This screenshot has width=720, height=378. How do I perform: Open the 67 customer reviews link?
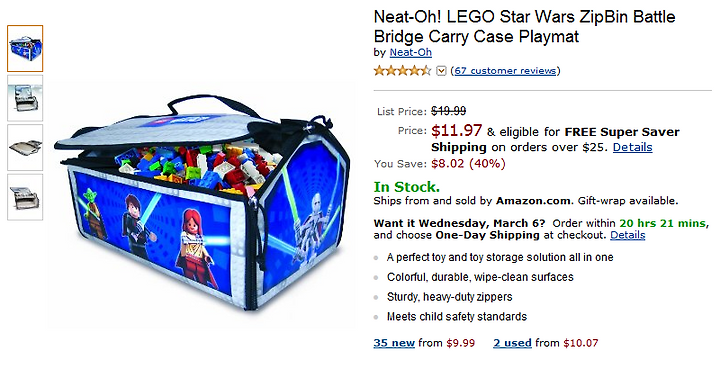(x=505, y=71)
